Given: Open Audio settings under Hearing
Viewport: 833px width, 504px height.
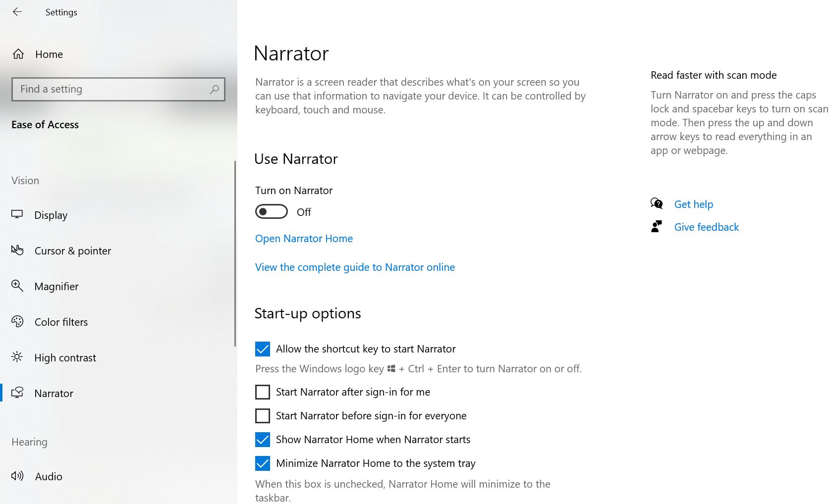Looking at the screenshot, I should pos(118,476).
